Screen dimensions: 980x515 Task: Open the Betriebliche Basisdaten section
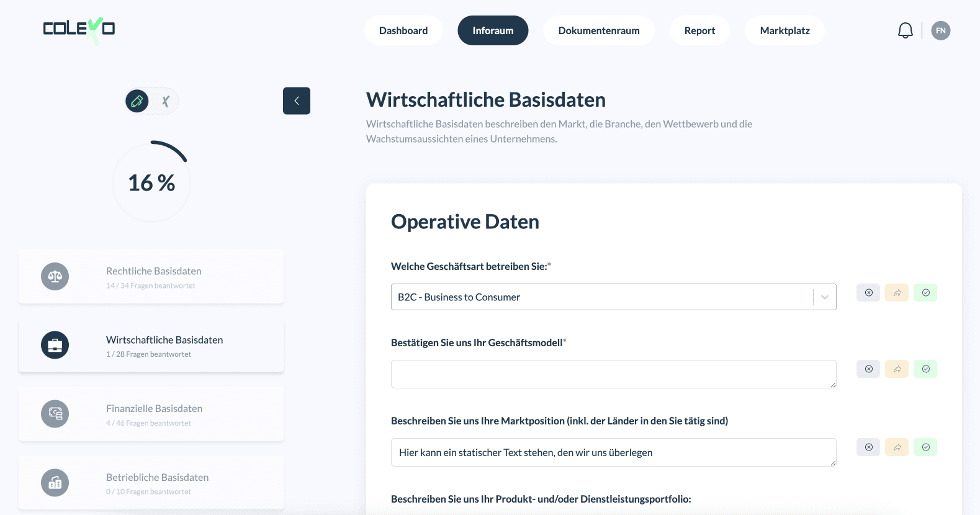click(151, 483)
